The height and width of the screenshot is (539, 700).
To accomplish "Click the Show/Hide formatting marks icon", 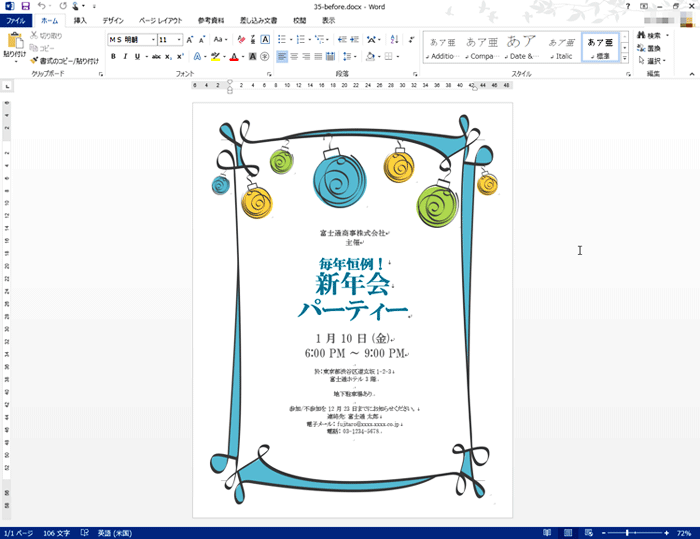I will (411, 40).
